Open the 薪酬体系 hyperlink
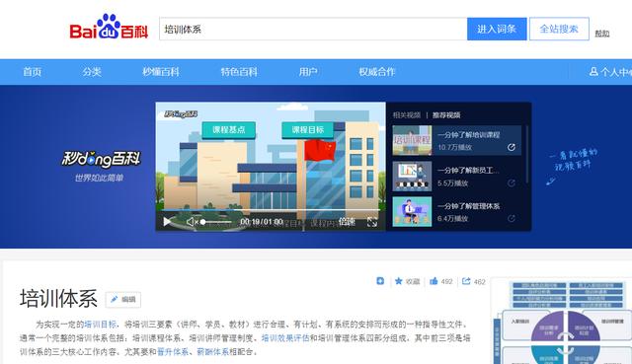The height and width of the screenshot is (364, 632). click(213, 351)
